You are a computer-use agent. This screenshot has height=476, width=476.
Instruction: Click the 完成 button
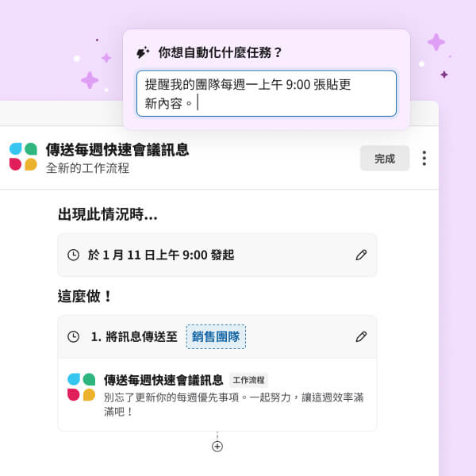click(385, 158)
